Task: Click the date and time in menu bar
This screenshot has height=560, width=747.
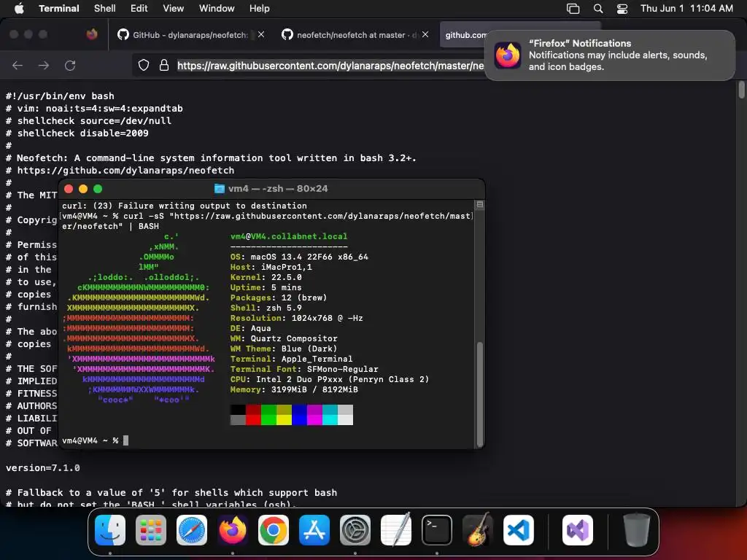Action: point(686,8)
